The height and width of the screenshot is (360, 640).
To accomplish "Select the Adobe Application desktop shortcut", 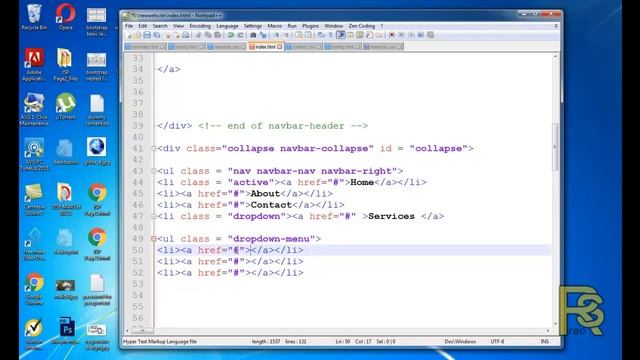I will point(34,64).
